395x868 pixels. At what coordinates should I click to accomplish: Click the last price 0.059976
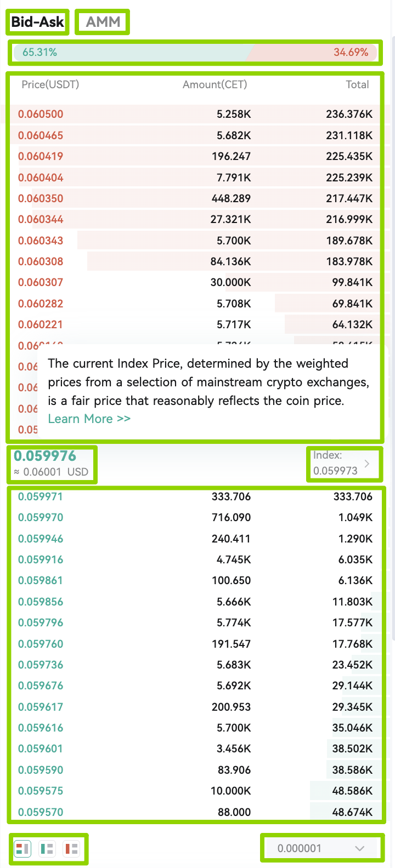click(45, 456)
